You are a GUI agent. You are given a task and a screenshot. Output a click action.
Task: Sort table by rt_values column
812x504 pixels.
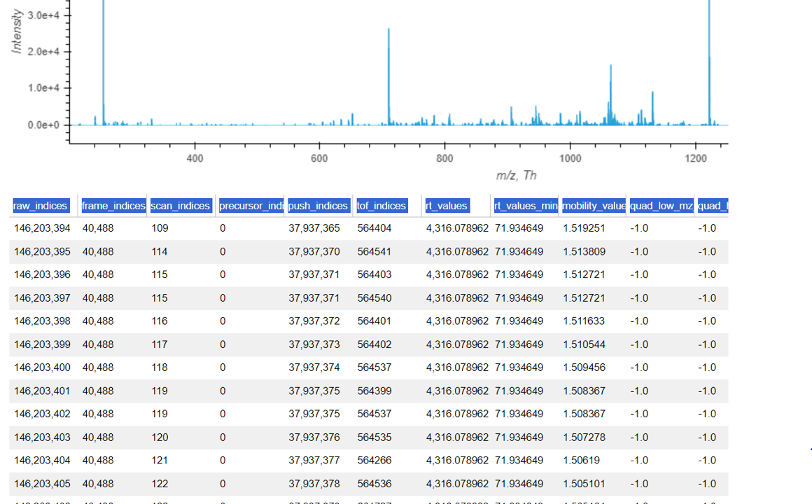tap(447, 206)
